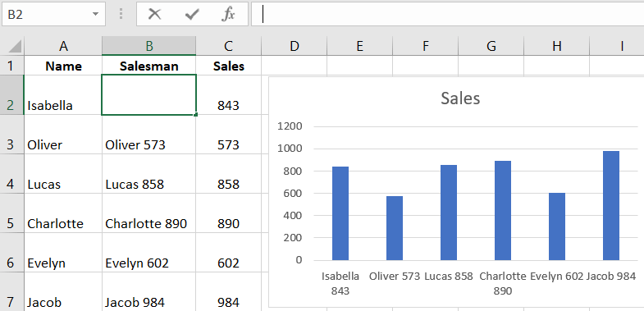
Task: Click the fill handle of cell B2
Action: [195, 115]
